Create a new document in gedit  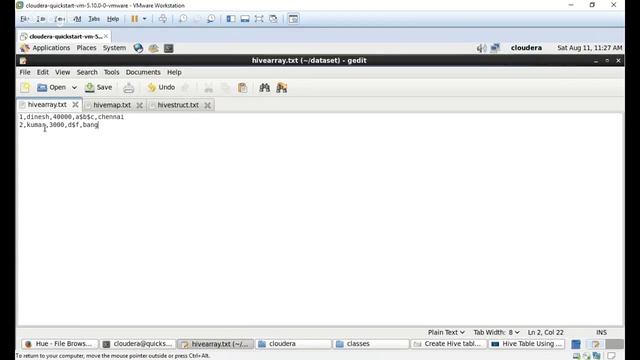pyautogui.click(x=26, y=87)
